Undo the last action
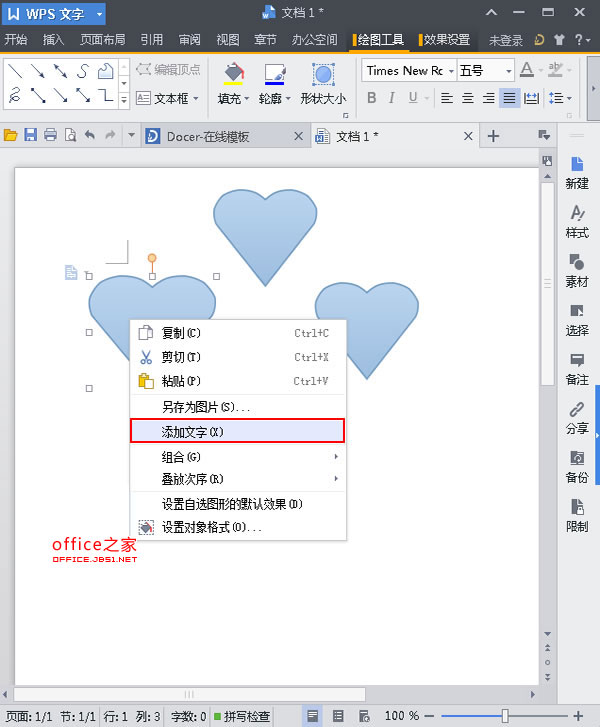 [90, 135]
